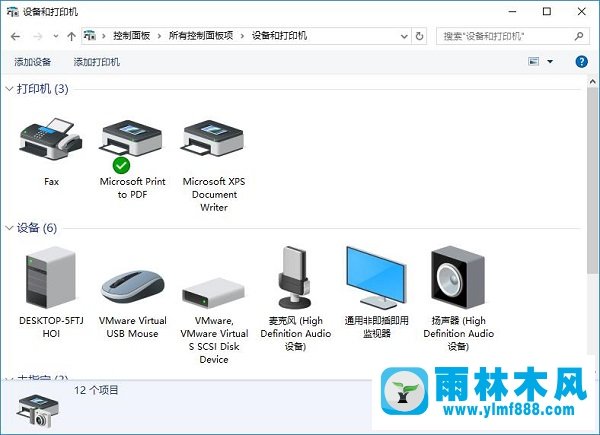
Task: Click the title bar Devices and Printers icon
Action: coord(13,11)
